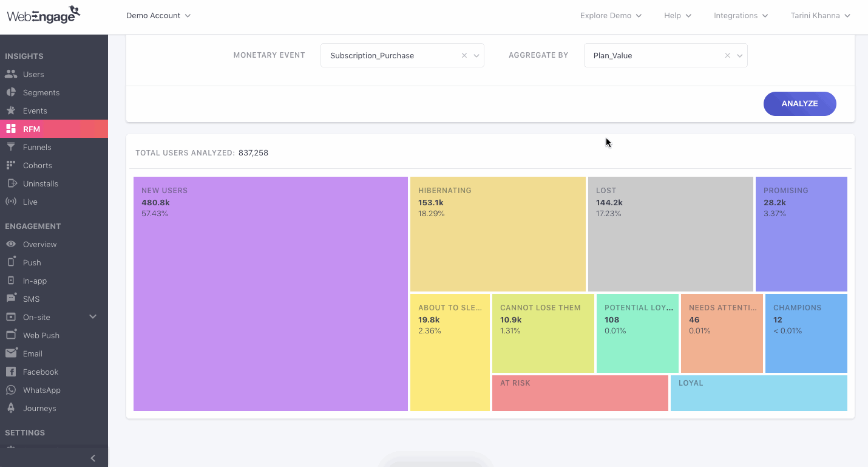Remove the Plan_Value aggregation
868x467 pixels.
coord(727,55)
